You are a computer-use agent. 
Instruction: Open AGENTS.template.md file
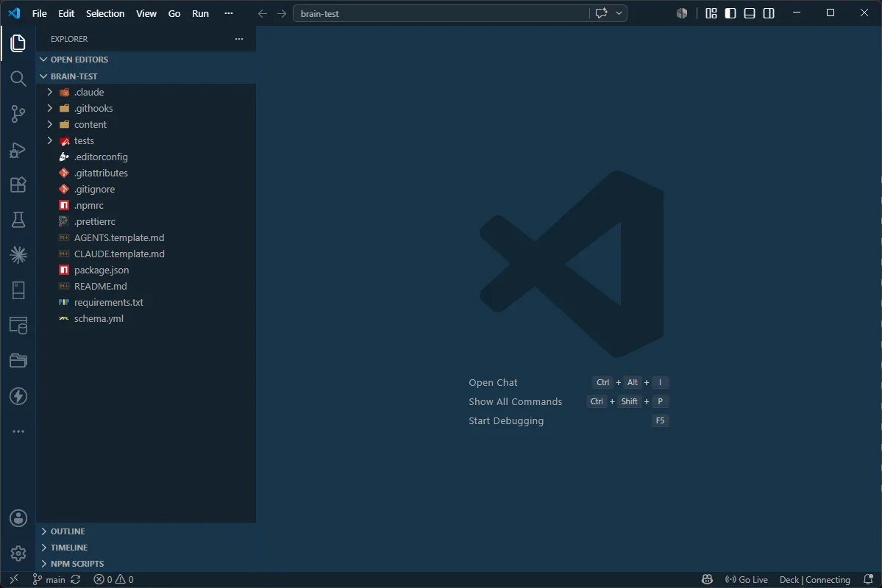point(146,238)
